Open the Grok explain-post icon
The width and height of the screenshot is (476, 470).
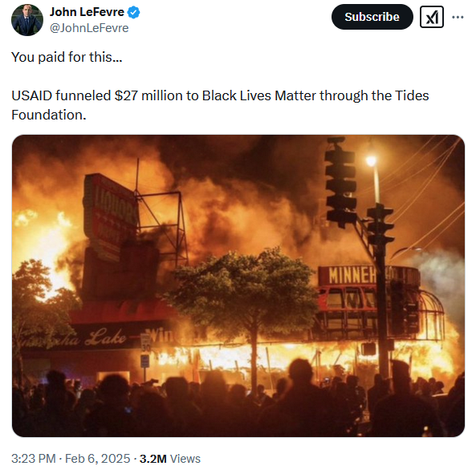431,17
